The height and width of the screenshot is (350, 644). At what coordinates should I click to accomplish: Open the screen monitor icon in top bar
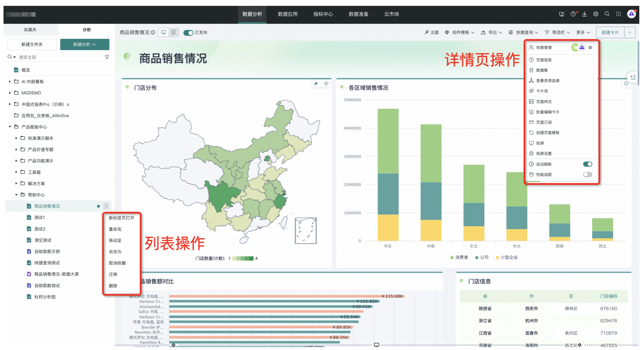562,14
